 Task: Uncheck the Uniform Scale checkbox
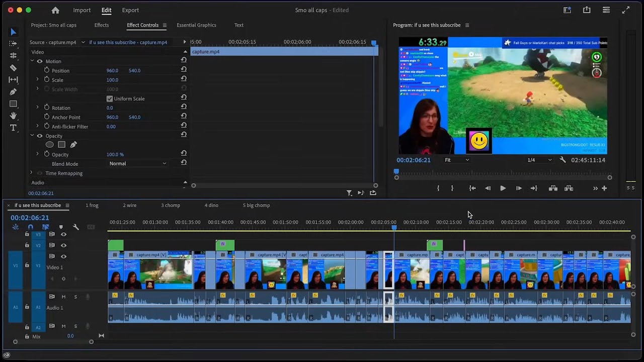coord(110,99)
